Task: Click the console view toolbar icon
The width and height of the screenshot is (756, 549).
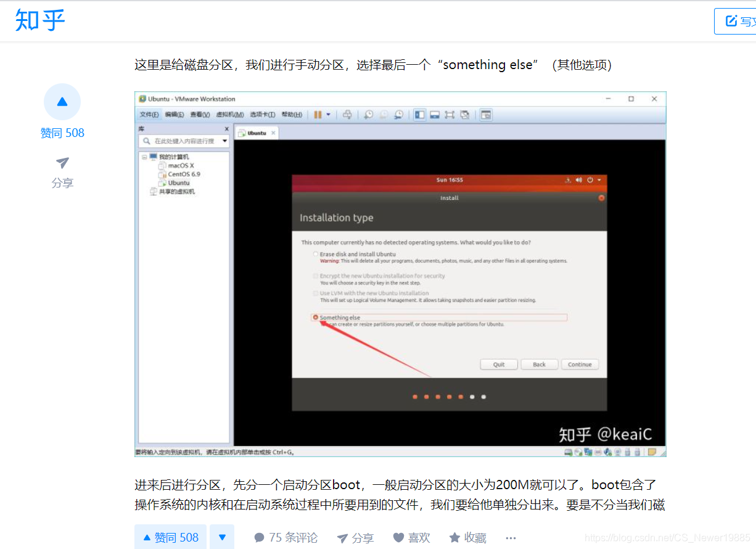Action: point(486,115)
